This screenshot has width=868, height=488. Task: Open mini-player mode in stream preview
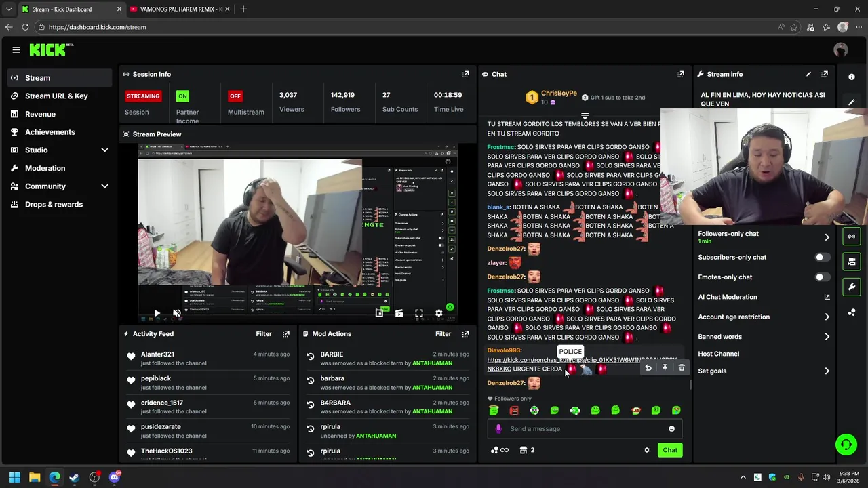tap(379, 313)
